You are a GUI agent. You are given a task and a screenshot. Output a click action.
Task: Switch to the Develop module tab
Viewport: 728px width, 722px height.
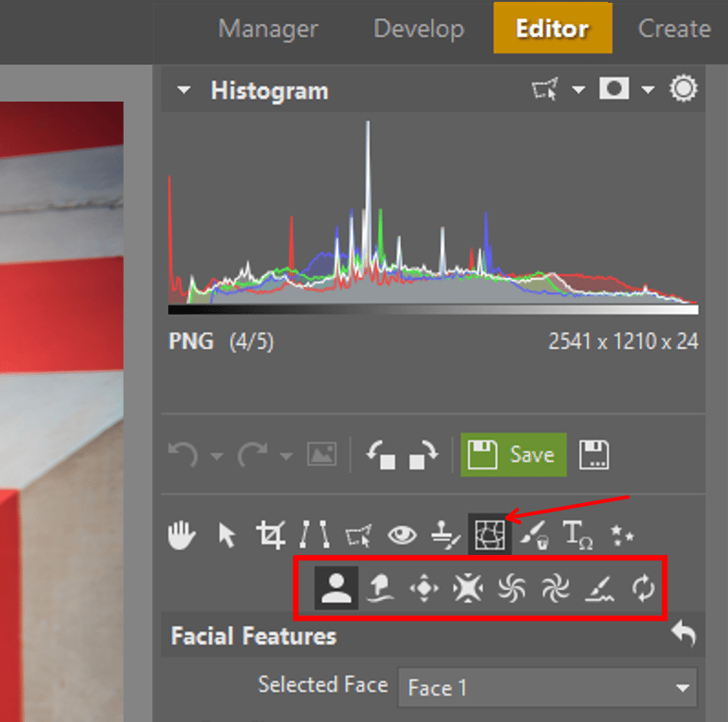pos(419,29)
